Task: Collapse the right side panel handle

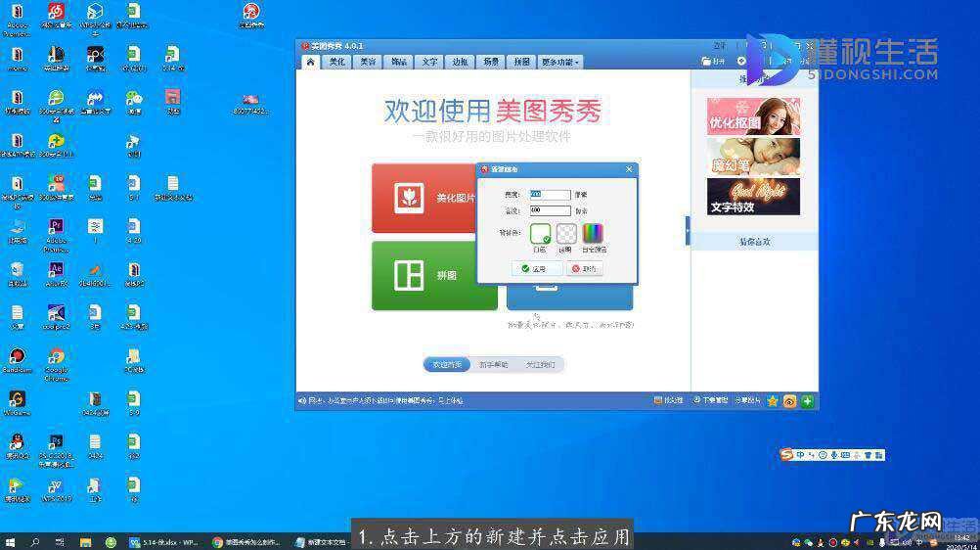Action: pos(688,231)
